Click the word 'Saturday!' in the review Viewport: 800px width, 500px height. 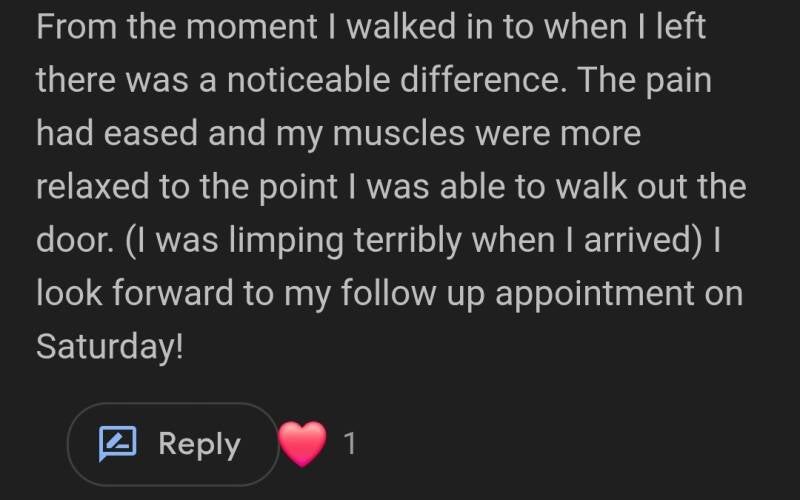(110, 346)
